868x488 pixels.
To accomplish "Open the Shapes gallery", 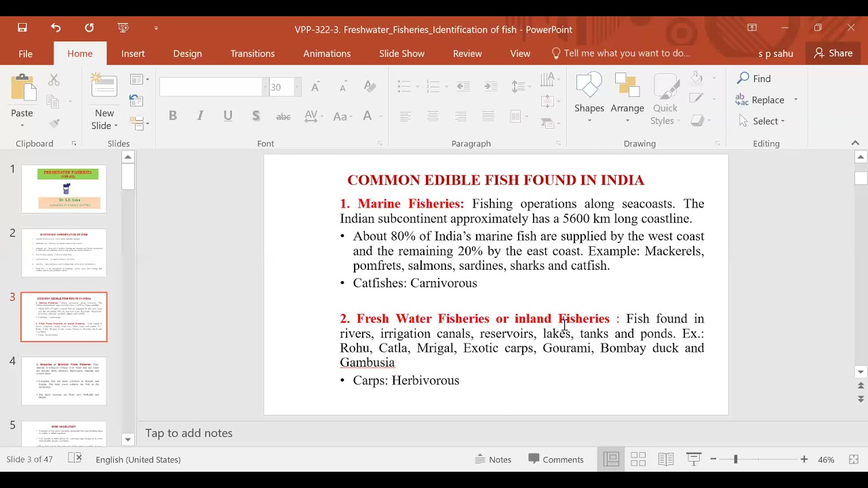I will [x=589, y=99].
